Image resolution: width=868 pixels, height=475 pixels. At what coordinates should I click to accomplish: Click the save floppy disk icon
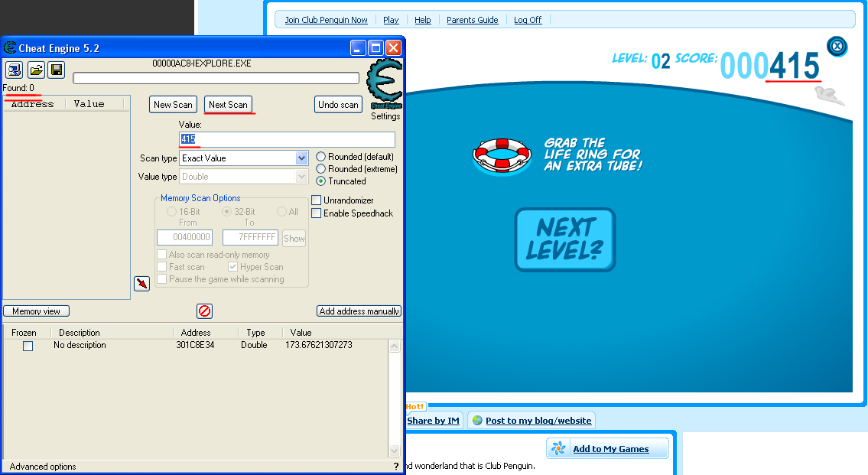[x=56, y=70]
